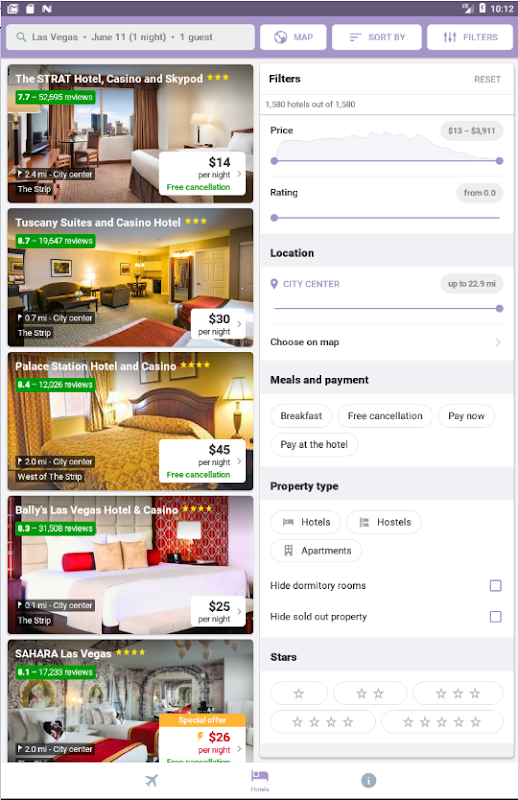Toggle the Breakfast meal filter
The width and height of the screenshot is (518, 800).
pos(301,416)
